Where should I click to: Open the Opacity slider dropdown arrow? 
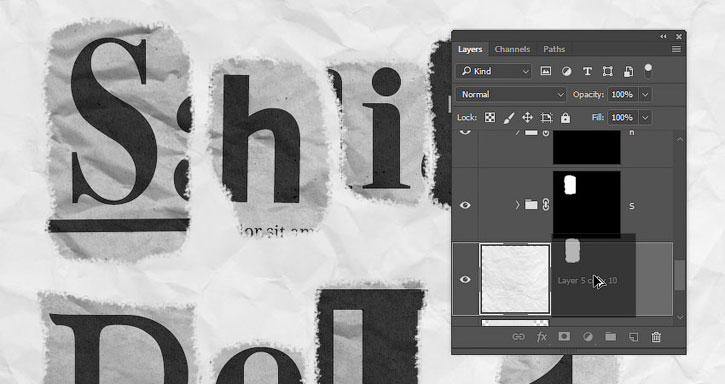point(645,95)
